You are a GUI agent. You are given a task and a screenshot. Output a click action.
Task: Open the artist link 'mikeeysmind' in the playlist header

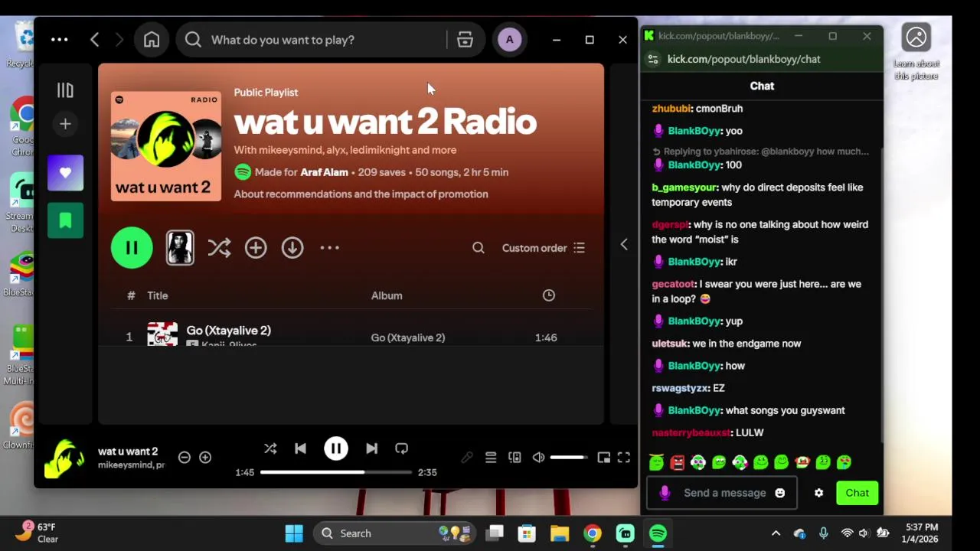[290, 150]
